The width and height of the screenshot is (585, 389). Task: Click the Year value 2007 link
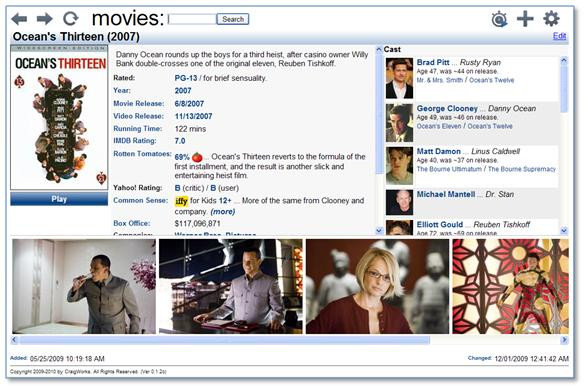[183, 91]
